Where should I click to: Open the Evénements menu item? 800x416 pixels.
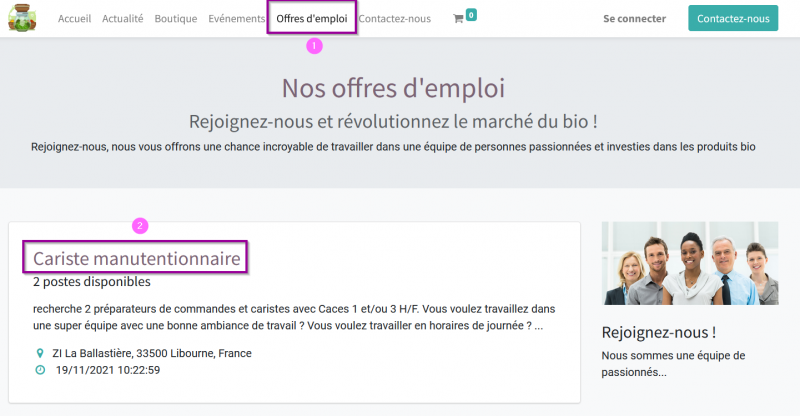tap(237, 19)
